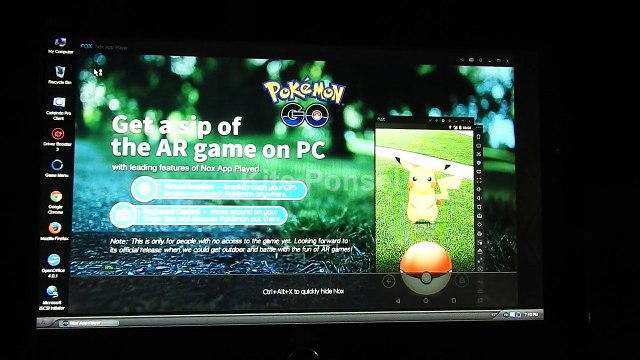Open Nox settings gear in the title bar
The image size is (640, 360).
(x=480, y=60)
